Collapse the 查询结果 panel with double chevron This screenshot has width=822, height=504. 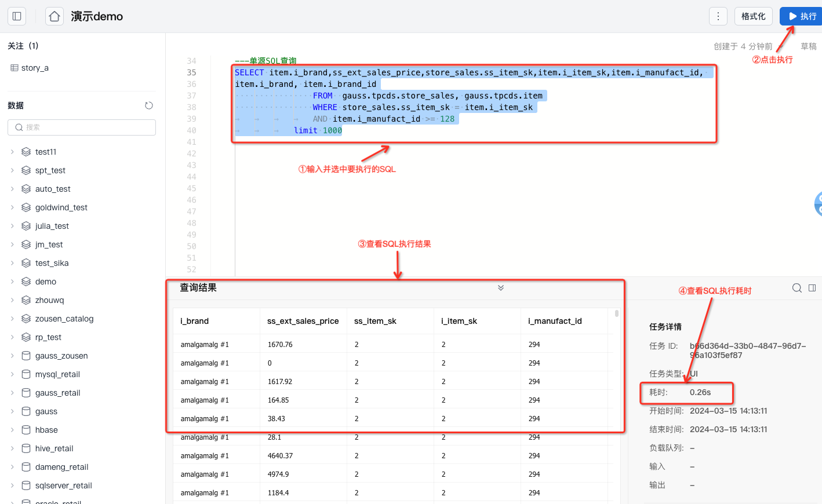coord(501,288)
